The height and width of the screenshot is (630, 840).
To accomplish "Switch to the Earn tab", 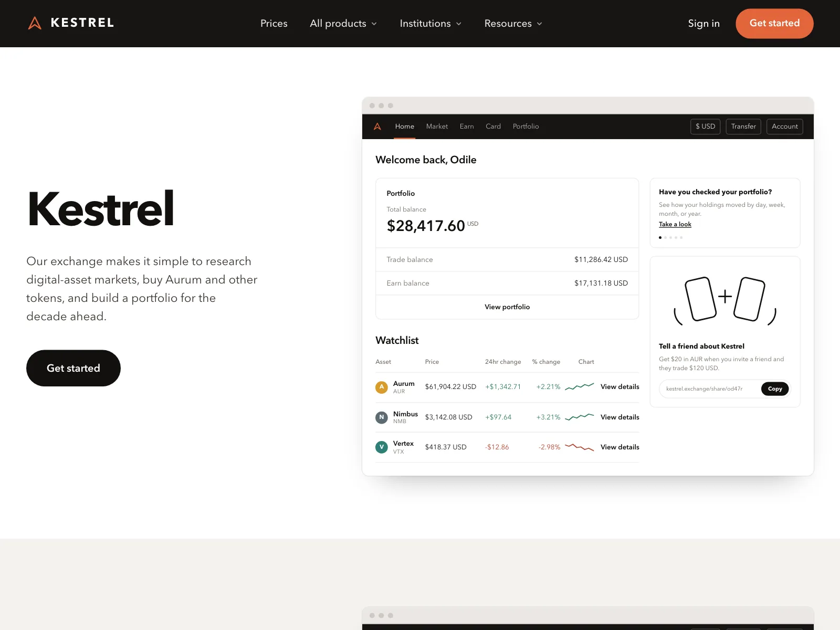I will tap(467, 127).
